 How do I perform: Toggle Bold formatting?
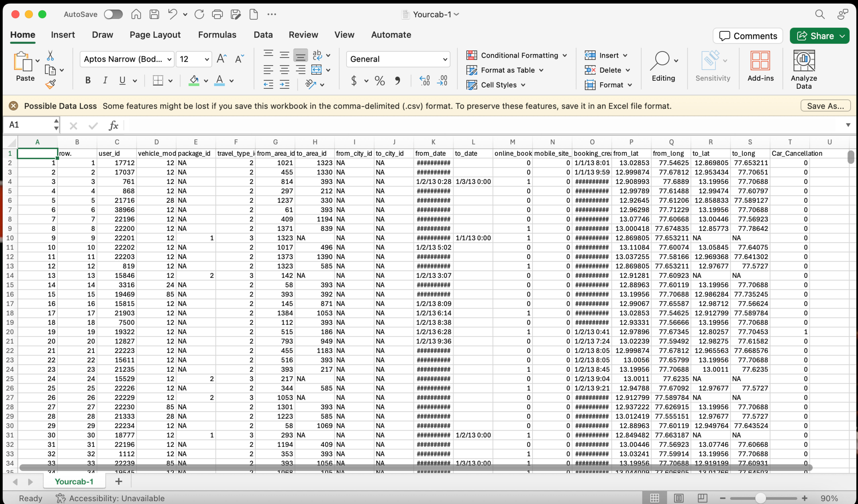click(x=88, y=81)
